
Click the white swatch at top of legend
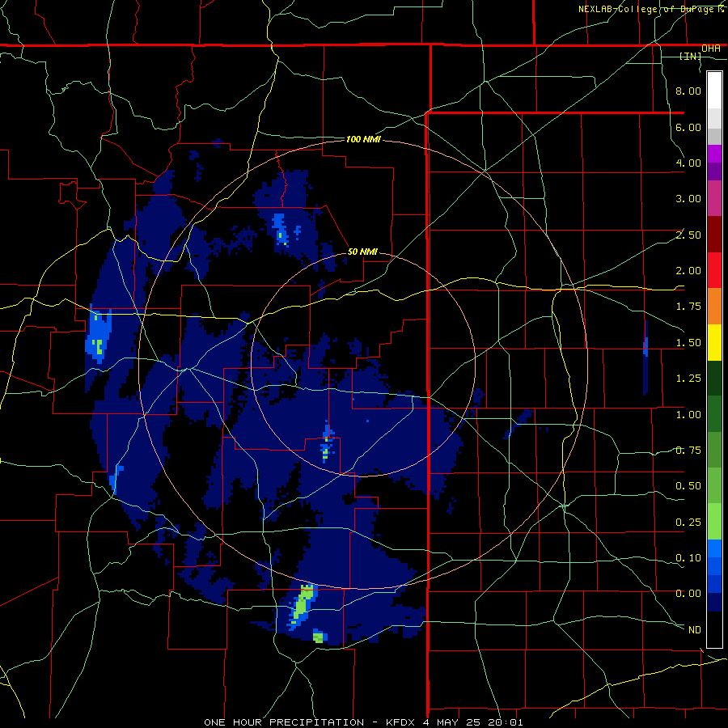coord(714,91)
